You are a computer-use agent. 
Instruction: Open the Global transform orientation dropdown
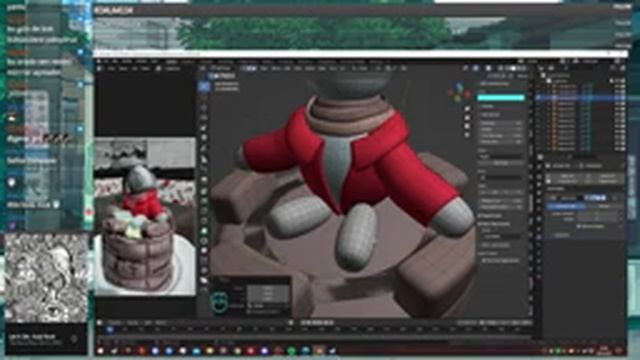pyautogui.click(x=360, y=68)
